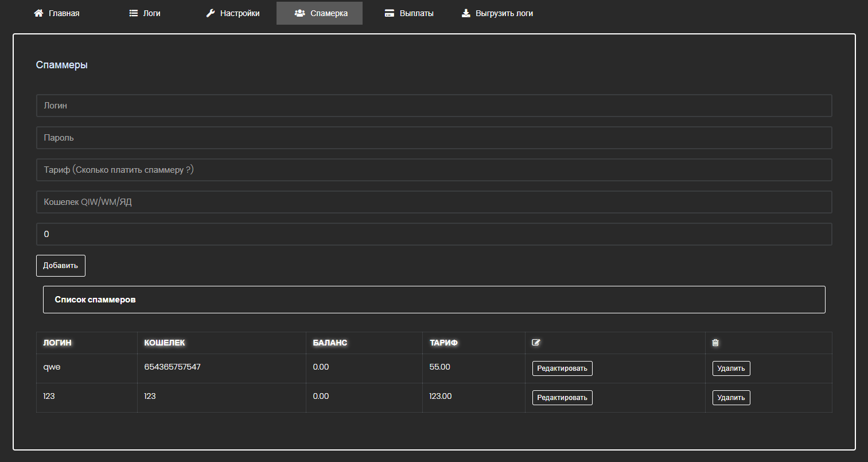Open the Логи tab

(x=145, y=13)
